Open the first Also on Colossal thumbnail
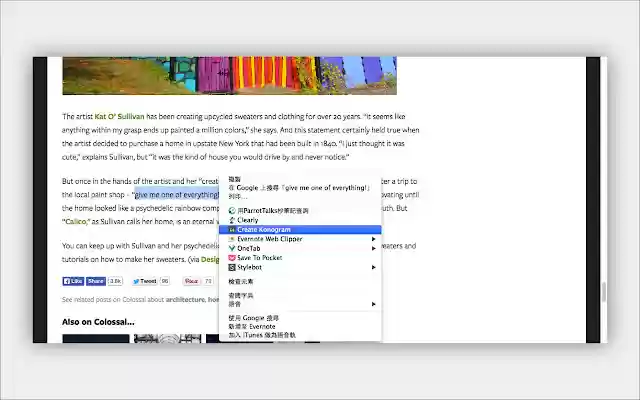640x400 pixels. pyautogui.click(x=96, y=338)
